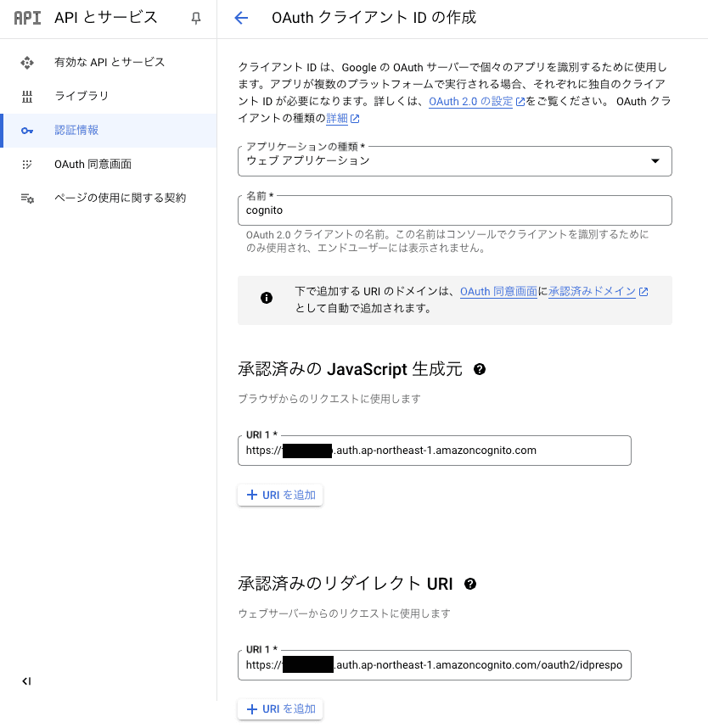Open 有効な API とサービス menu item
Screen dimensions: 708x728
point(109,62)
